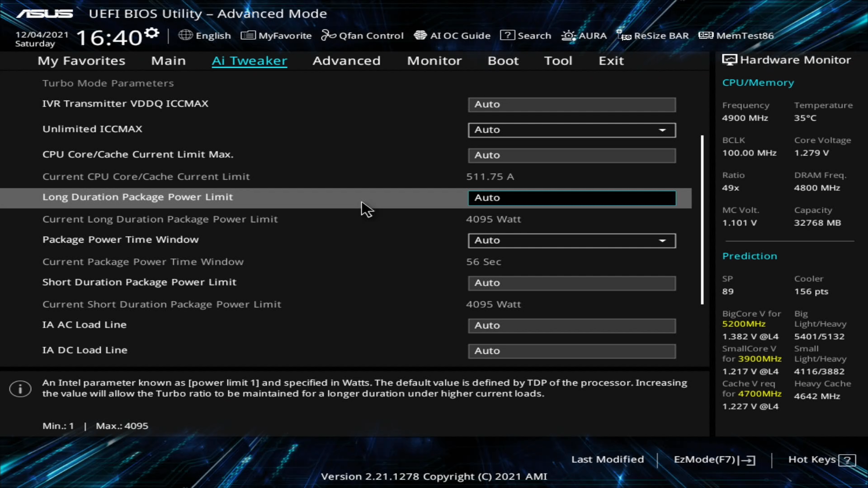Open the Monitor tab
The image size is (868, 488).
click(x=434, y=61)
